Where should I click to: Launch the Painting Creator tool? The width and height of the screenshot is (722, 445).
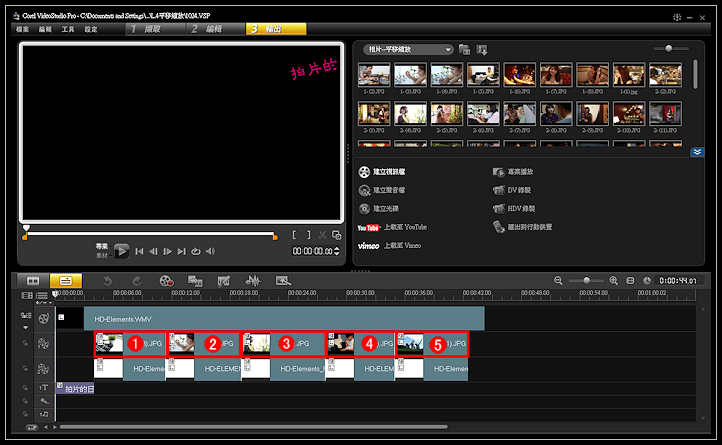[224, 281]
